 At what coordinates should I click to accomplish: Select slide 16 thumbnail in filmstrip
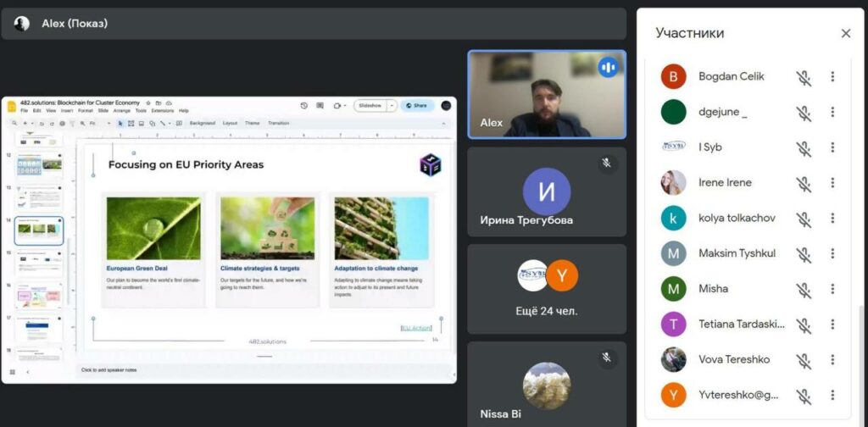39,296
